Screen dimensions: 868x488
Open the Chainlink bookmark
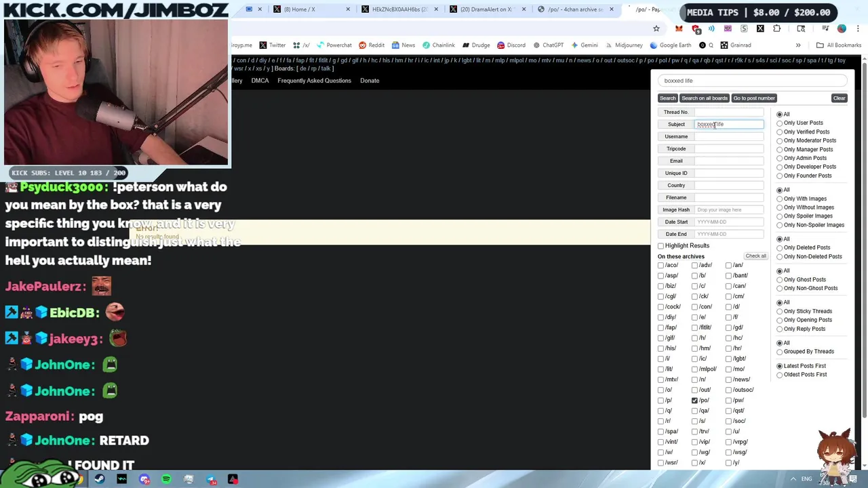pyautogui.click(x=439, y=45)
